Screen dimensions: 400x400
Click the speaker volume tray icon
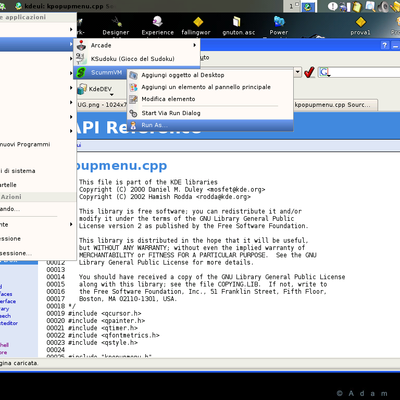[384, 6]
